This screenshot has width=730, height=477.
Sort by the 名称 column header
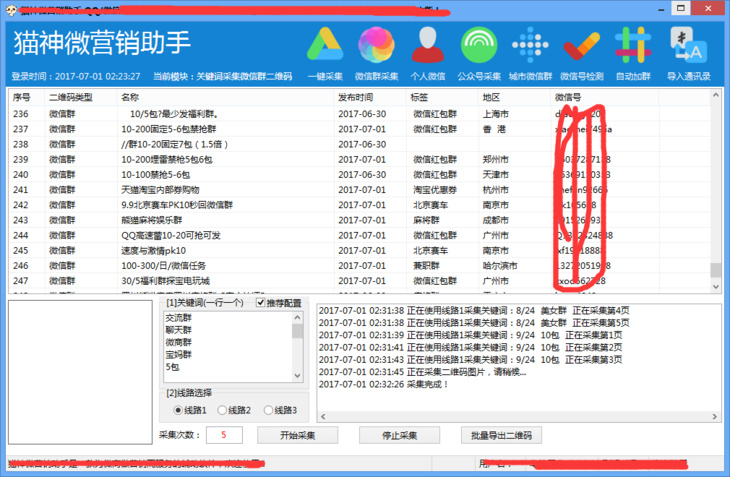225,97
